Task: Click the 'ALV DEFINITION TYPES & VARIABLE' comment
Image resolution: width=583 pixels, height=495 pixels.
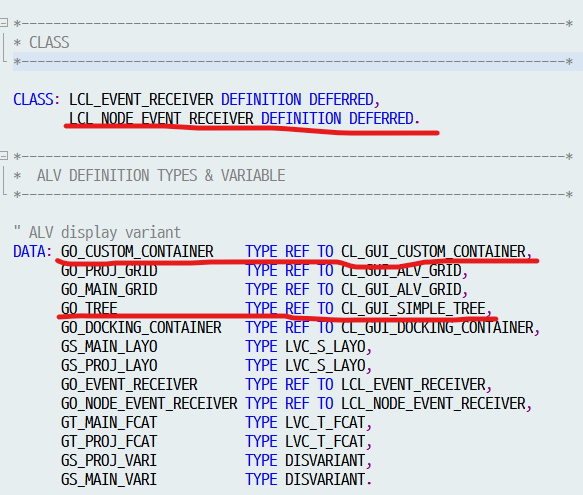Action: click(x=161, y=176)
